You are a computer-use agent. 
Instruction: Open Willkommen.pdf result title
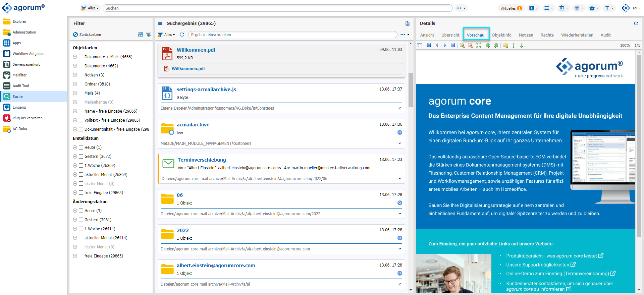click(196, 50)
